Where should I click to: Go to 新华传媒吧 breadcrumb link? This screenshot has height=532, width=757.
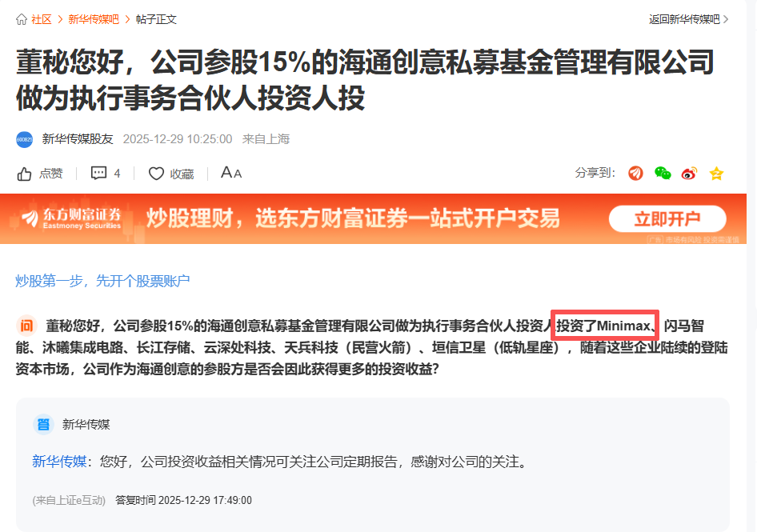tap(93, 19)
